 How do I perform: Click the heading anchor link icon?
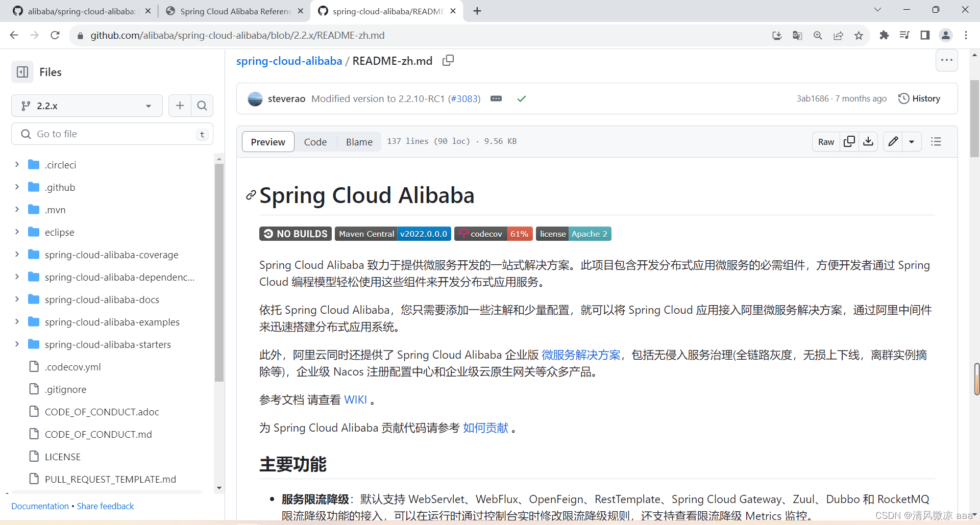pyautogui.click(x=251, y=195)
